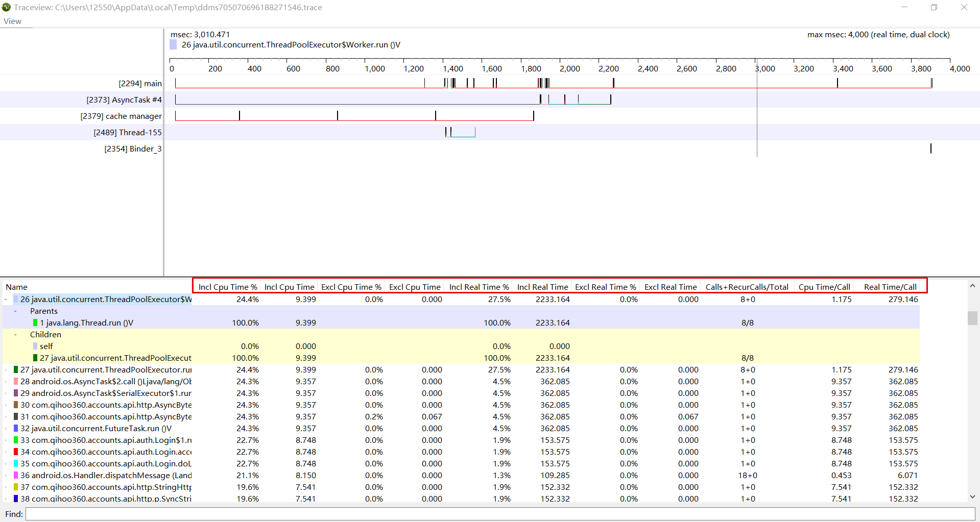Expand method 27 ThreadPoolExecutor.run row
980x522 pixels.
coord(6,370)
